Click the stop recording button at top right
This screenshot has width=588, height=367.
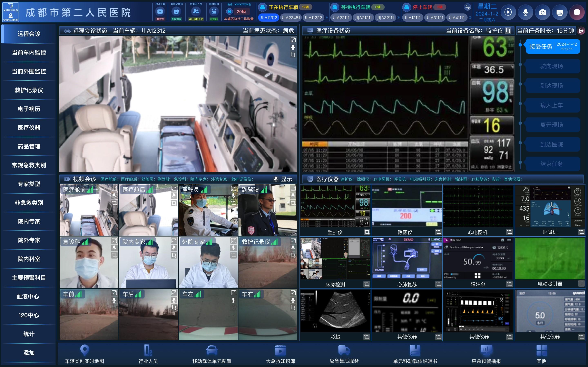tap(577, 12)
